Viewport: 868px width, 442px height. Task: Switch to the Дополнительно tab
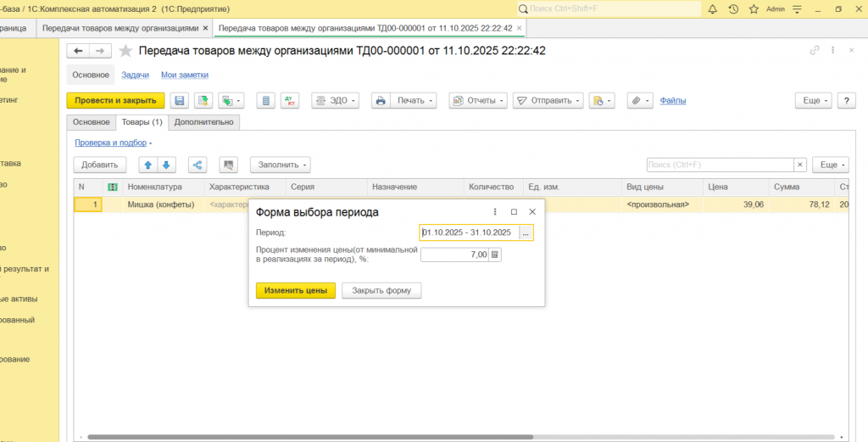point(203,122)
